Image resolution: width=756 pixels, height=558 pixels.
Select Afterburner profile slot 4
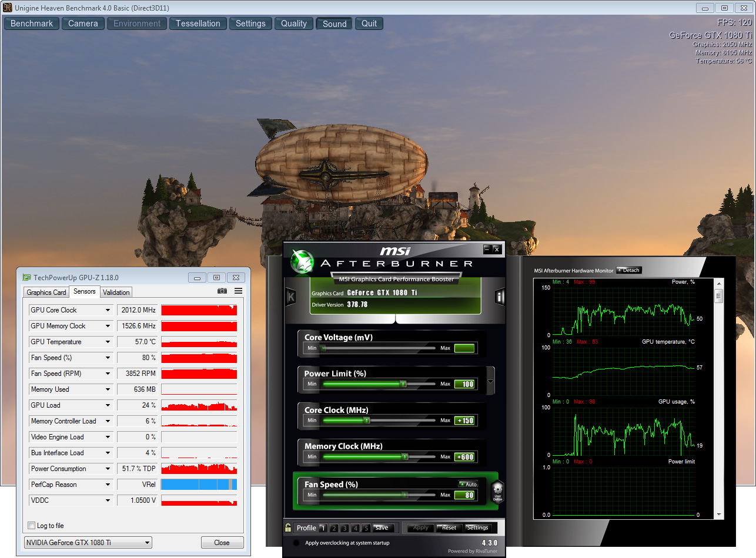pos(356,527)
